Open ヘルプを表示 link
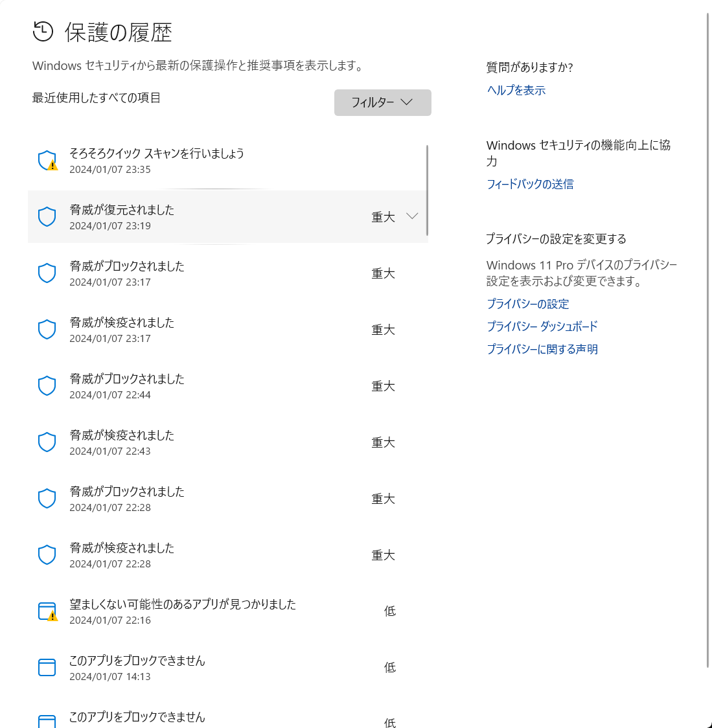 (x=516, y=90)
